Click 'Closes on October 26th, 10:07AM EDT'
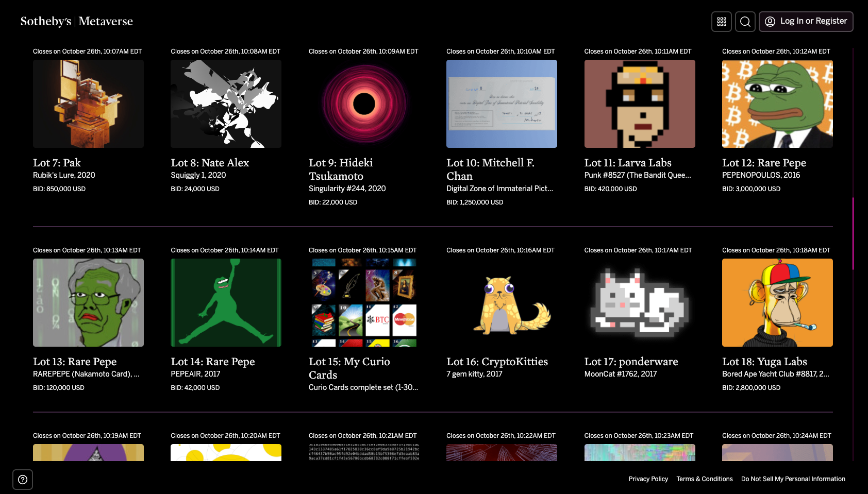This screenshot has height=494, width=868. point(88,52)
